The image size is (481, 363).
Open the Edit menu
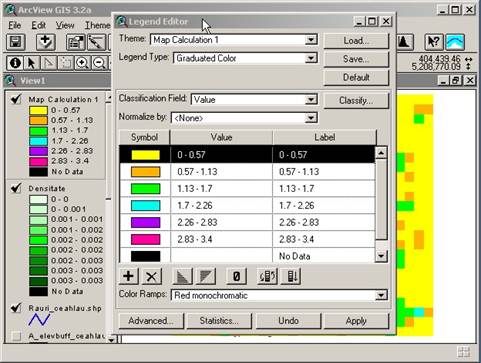(38, 25)
